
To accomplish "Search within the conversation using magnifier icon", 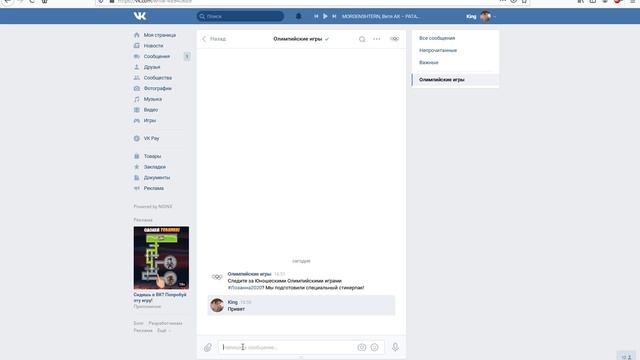I will (362, 39).
